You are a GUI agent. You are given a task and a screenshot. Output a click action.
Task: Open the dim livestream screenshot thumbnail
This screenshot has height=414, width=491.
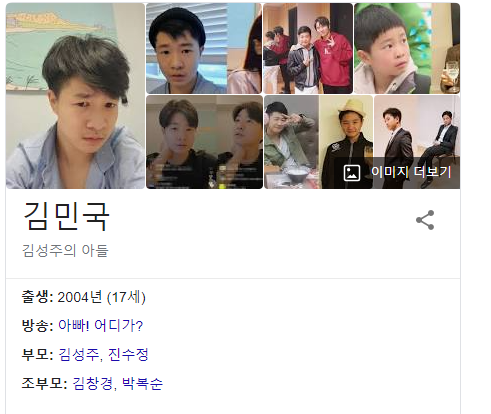(204, 142)
